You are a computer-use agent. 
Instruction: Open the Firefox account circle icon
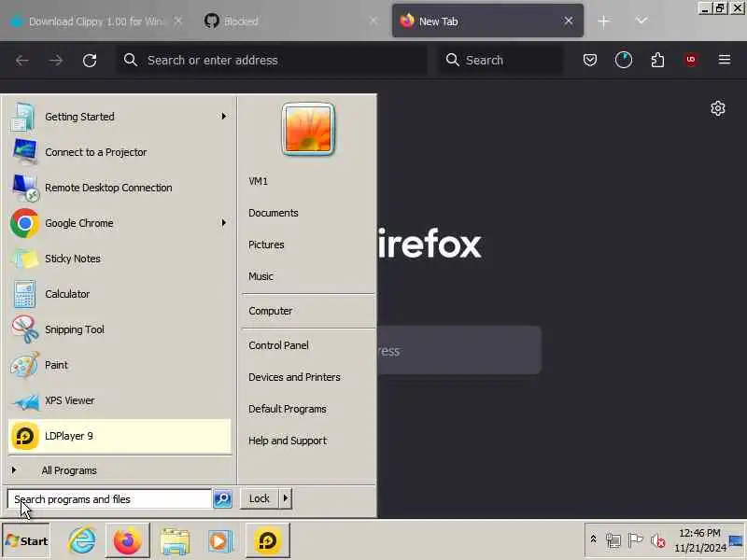pyautogui.click(x=624, y=60)
